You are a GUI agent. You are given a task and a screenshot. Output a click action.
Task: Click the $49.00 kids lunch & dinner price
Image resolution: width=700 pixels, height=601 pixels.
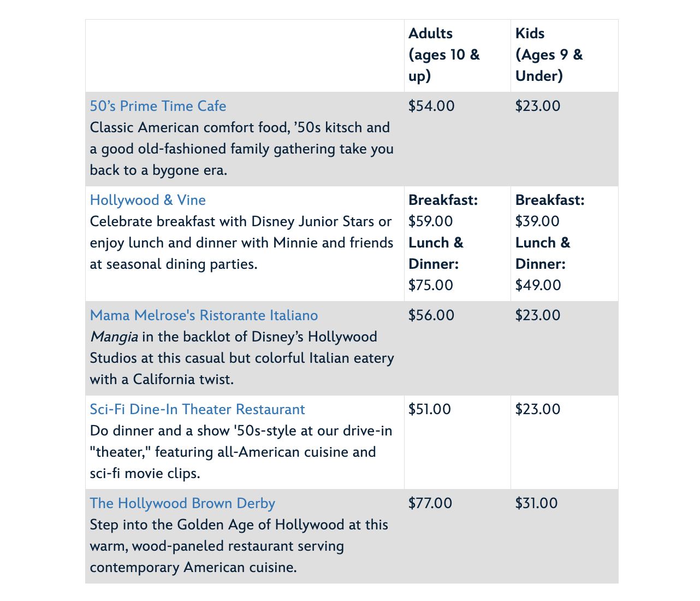(538, 285)
